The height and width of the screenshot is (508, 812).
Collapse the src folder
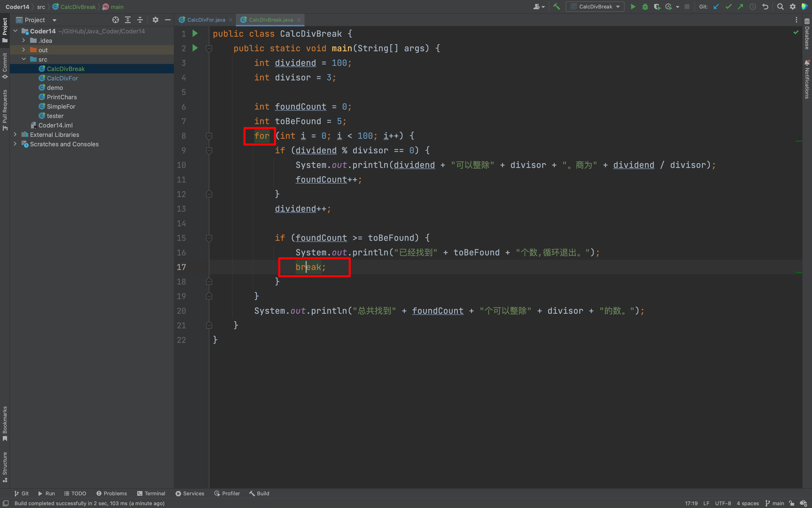(23, 59)
